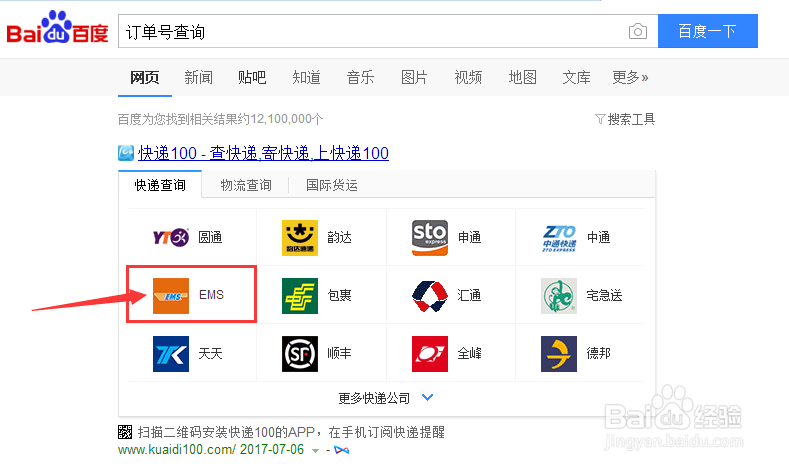Click the 圆通 label

210,237
